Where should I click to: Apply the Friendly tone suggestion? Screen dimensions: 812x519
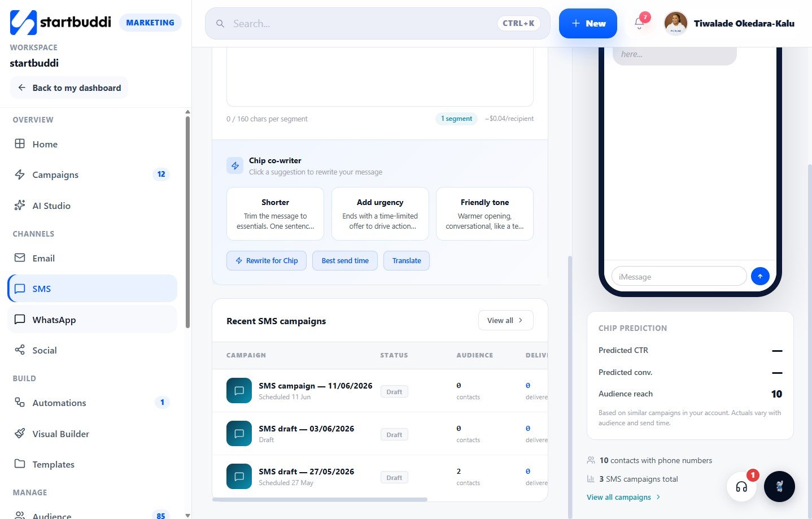tap(484, 213)
